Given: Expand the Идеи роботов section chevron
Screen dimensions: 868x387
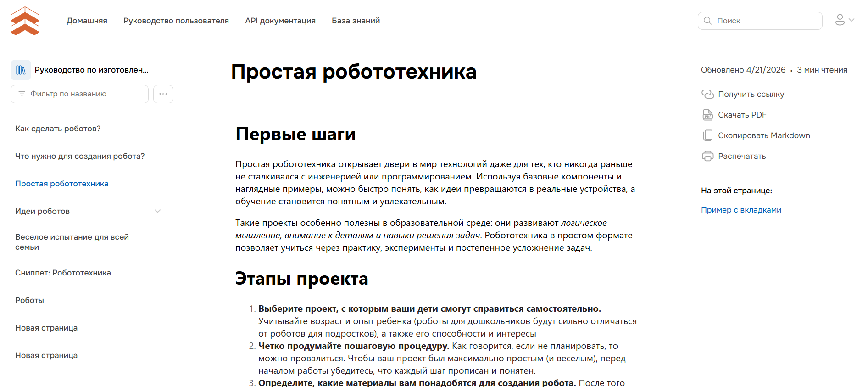Looking at the screenshot, I should (157, 211).
